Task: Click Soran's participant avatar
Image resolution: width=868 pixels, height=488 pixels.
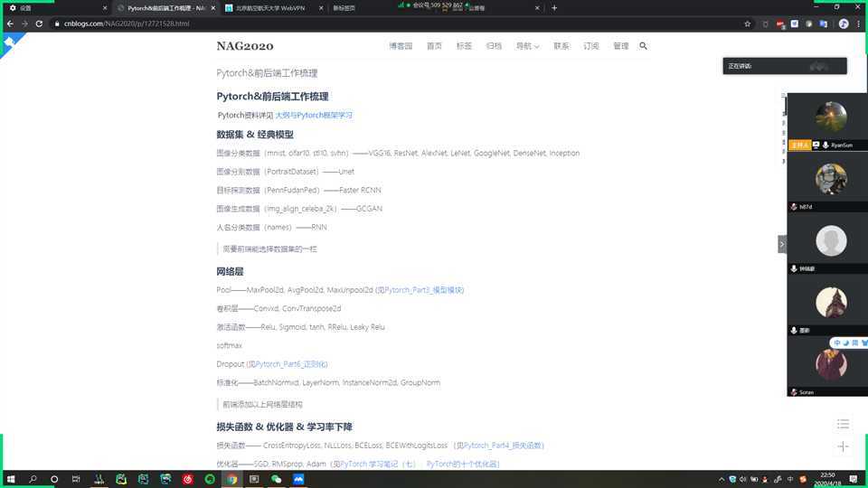Action: point(831,364)
